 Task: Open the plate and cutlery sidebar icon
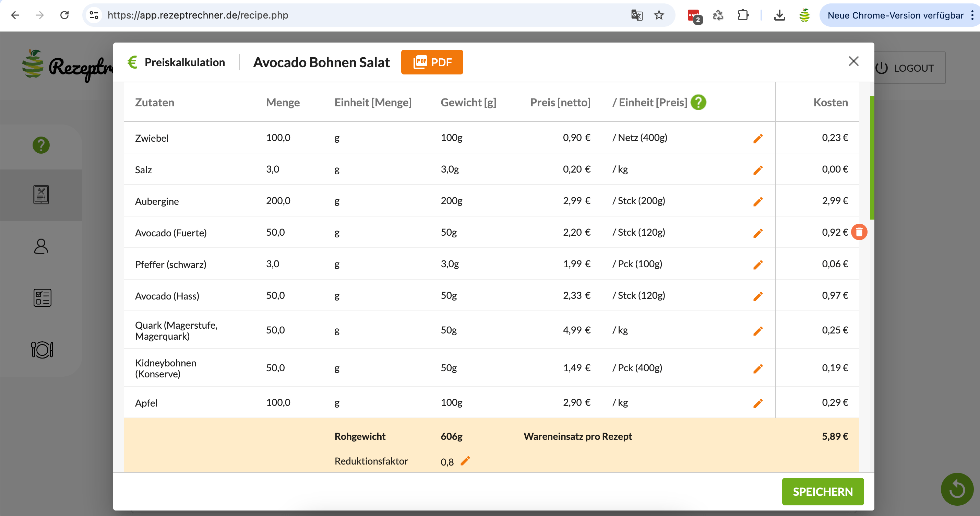pos(42,349)
